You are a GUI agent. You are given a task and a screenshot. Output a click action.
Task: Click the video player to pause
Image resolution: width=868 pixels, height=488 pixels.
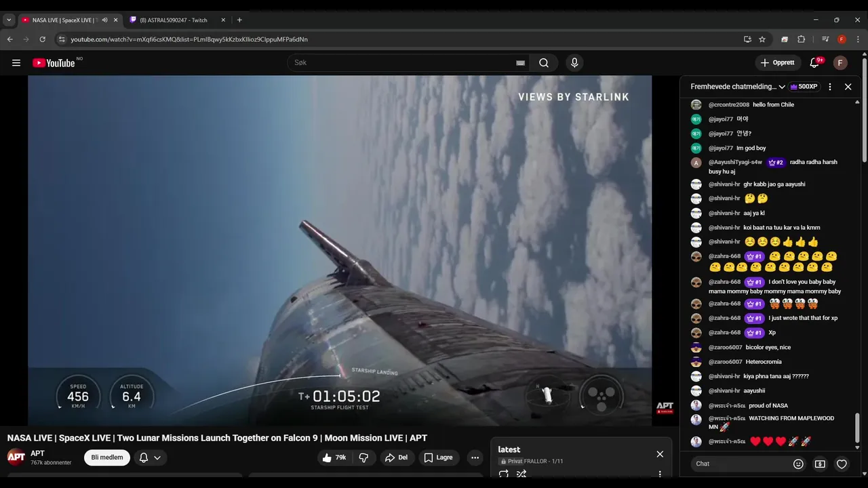[340, 250]
